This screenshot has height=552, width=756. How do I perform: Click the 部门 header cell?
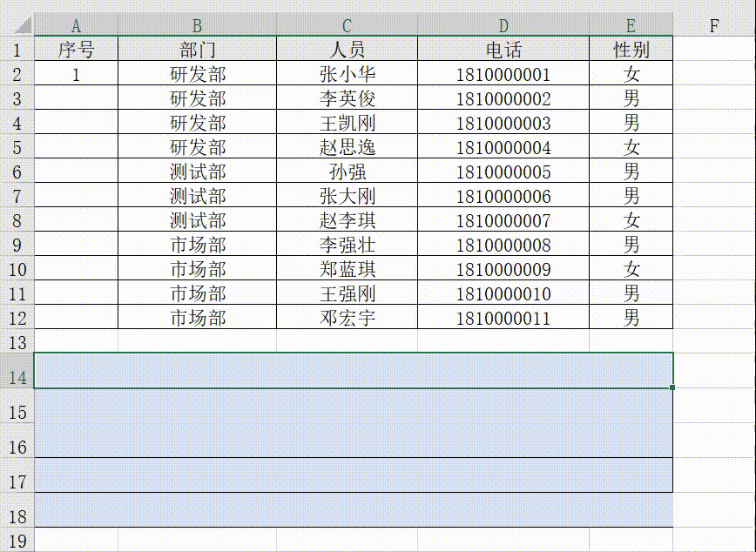(x=197, y=49)
